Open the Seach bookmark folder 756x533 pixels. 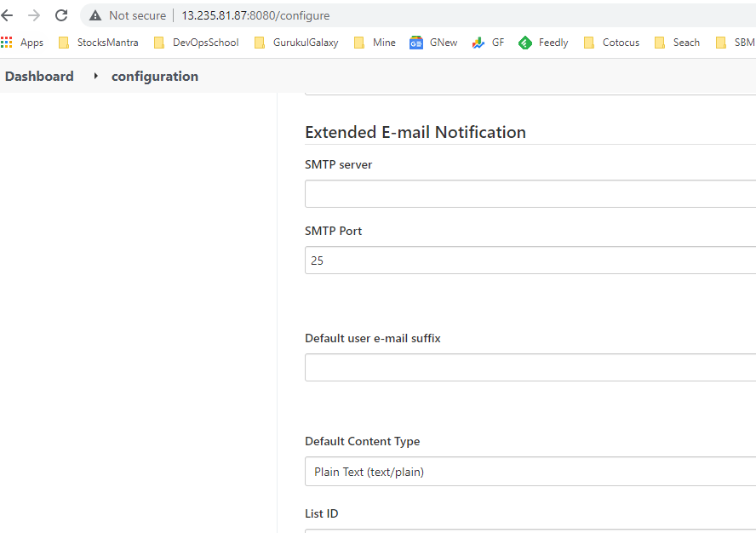coord(677,43)
